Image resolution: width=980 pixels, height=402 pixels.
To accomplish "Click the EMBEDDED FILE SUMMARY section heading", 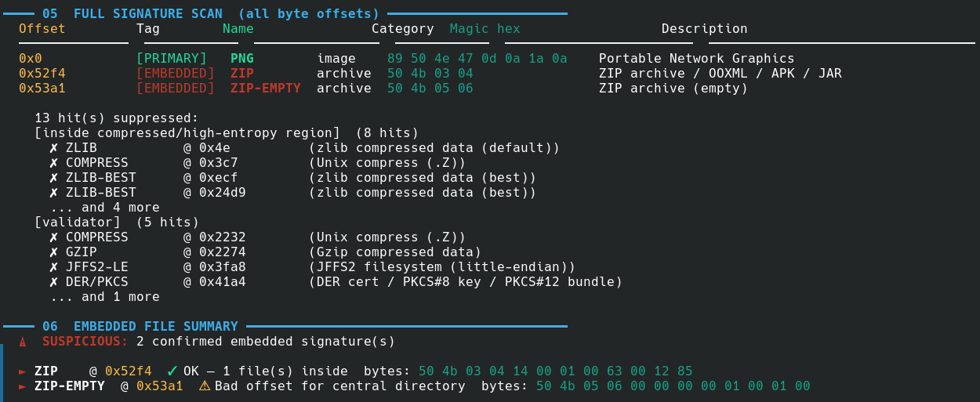I will point(155,327).
